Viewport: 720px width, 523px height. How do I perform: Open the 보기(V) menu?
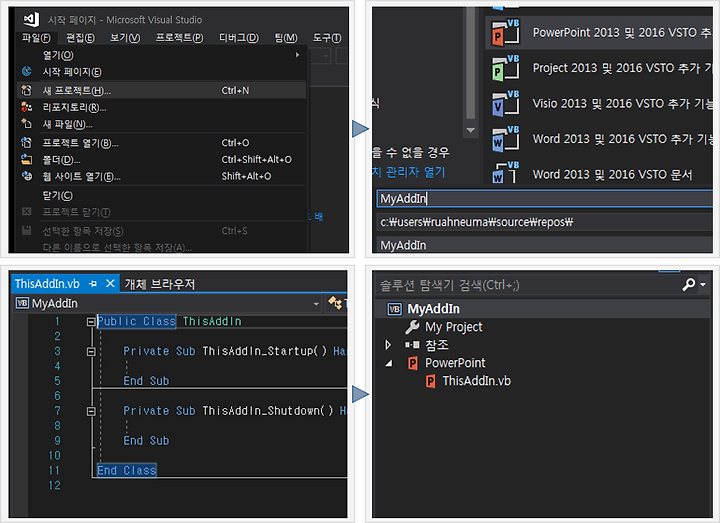pyautogui.click(x=125, y=38)
